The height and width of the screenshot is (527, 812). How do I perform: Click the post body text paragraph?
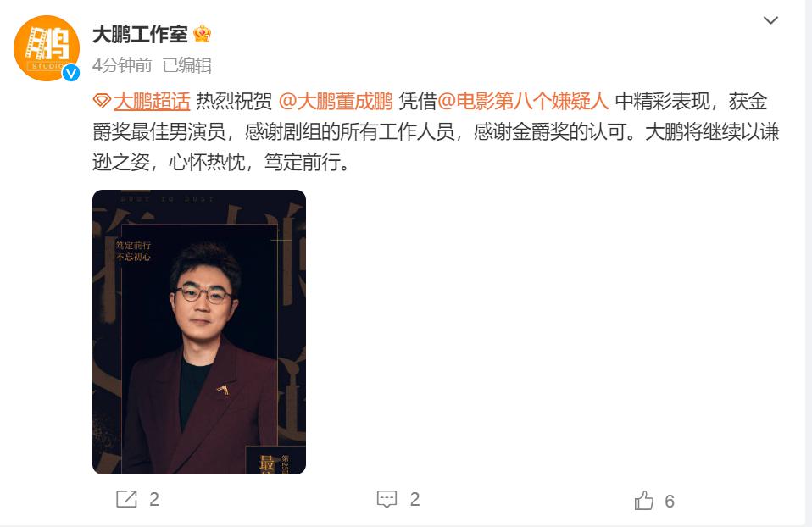tap(436, 131)
